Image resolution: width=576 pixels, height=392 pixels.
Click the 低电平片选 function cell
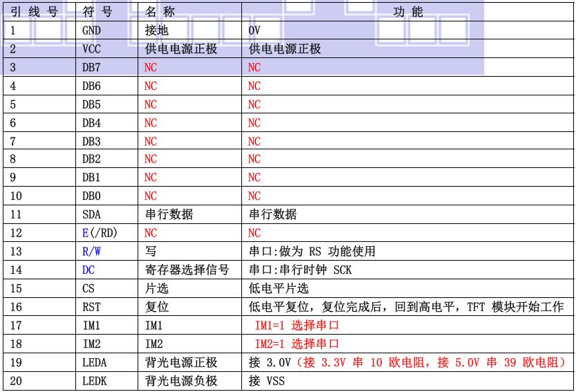click(x=276, y=288)
